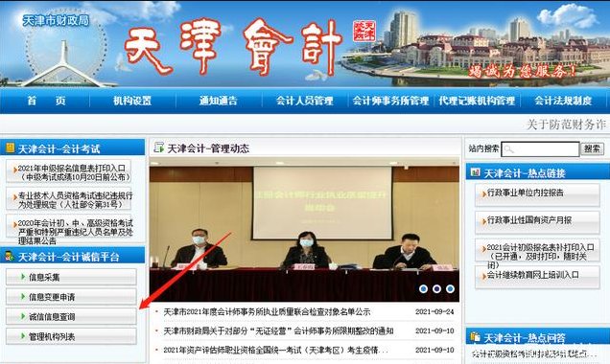Click the 天津会计-管理动态 header icon
This screenshot has width=610, height=364.
[158, 148]
